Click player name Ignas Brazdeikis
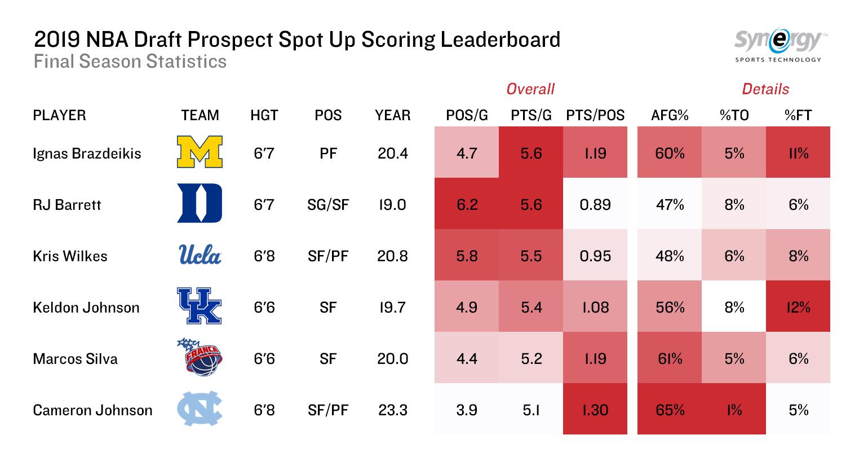 coord(87,153)
